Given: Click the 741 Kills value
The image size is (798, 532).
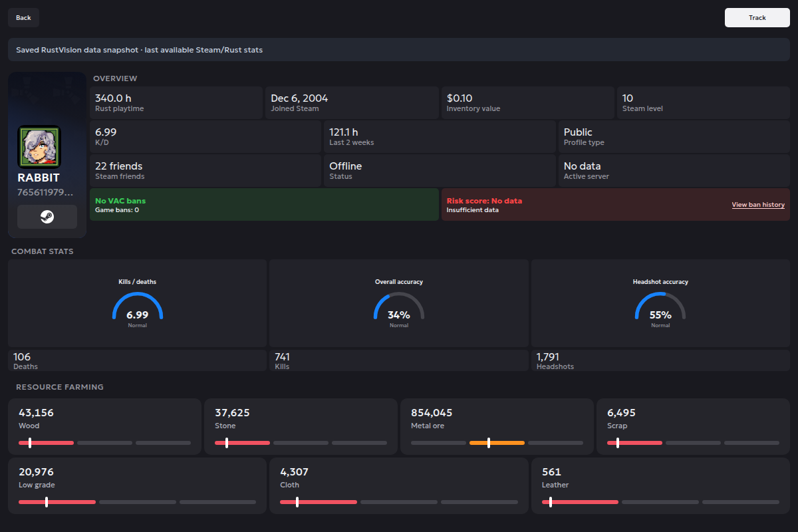Looking at the screenshot, I should (282, 357).
